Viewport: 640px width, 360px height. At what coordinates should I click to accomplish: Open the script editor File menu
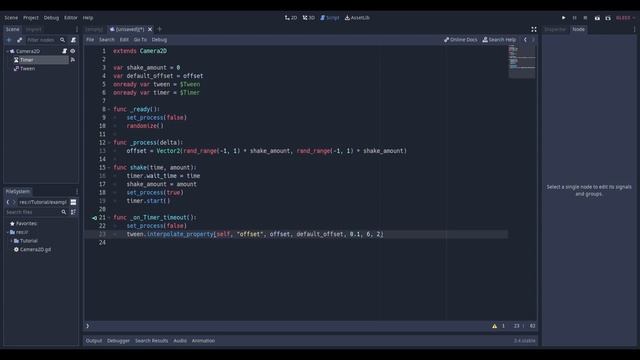tap(90, 40)
